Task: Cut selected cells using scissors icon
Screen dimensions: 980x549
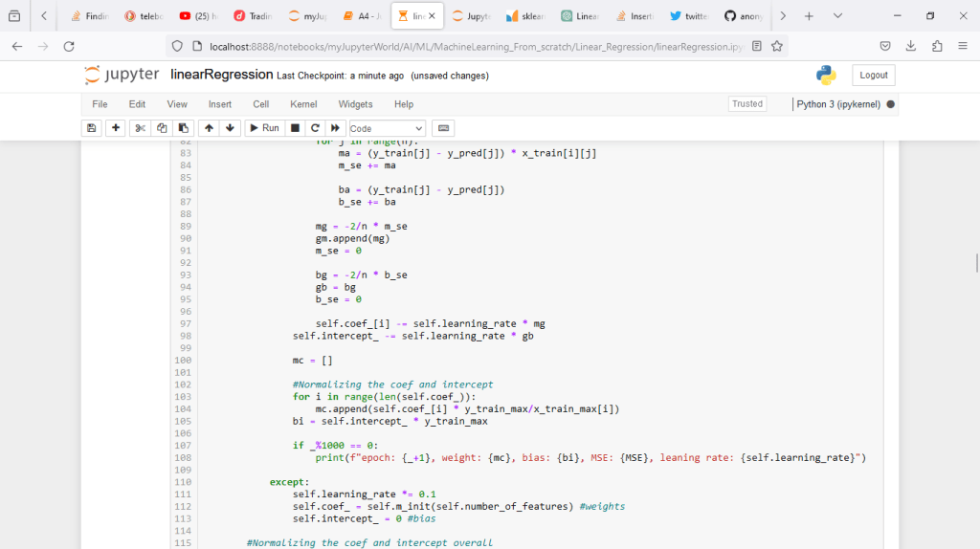Action: pyautogui.click(x=140, y=128)
